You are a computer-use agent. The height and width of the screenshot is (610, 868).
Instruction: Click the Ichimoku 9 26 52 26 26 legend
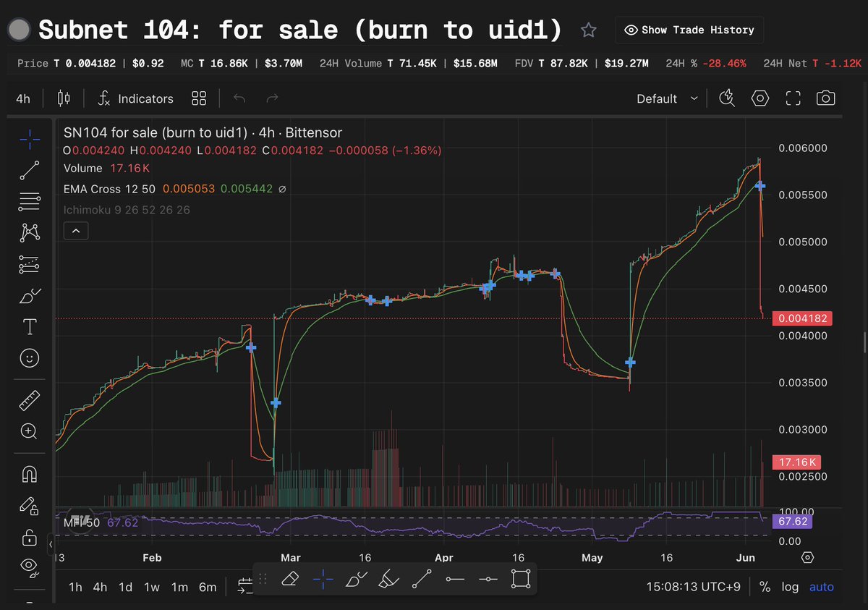(x=127, y=210)
